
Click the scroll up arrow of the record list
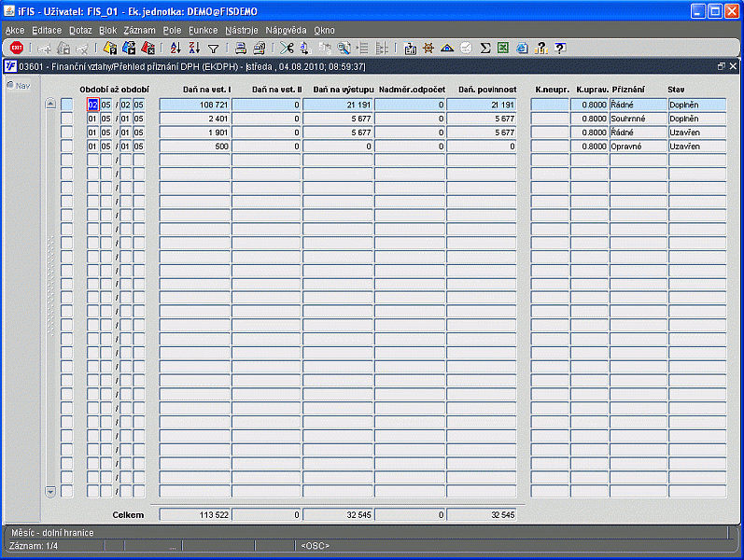50,104
